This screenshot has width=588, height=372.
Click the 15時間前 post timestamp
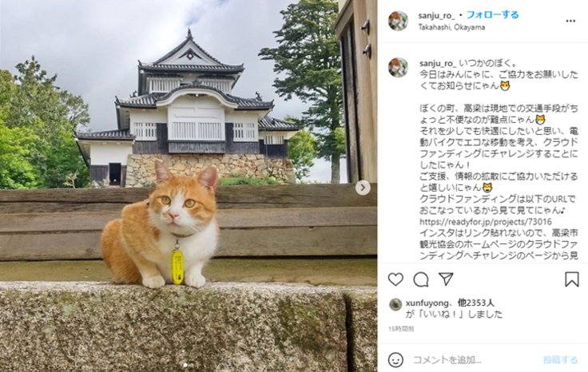[x=401, y=329]
